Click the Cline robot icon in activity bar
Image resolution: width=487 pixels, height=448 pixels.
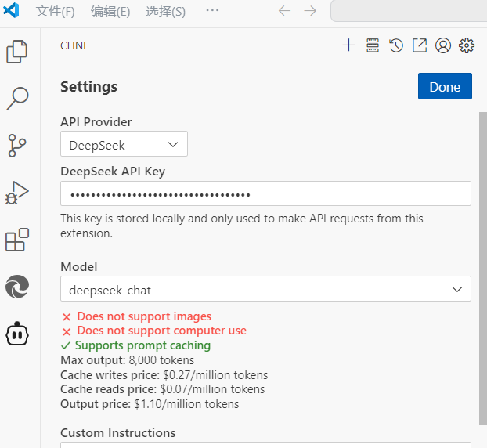coord(17,334)
